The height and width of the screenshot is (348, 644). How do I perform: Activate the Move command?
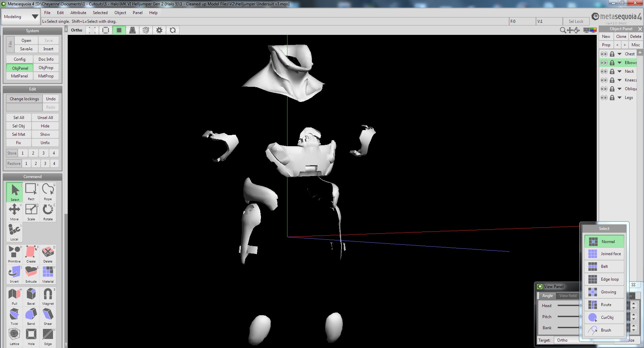(14, 212)
